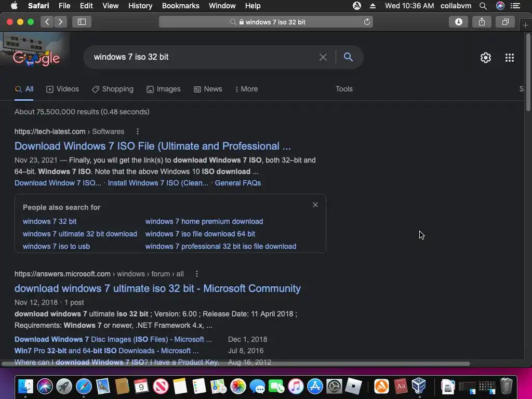532x399 pixels.
Task: Launch Roblox from the Dock
Action: [353, 386]
